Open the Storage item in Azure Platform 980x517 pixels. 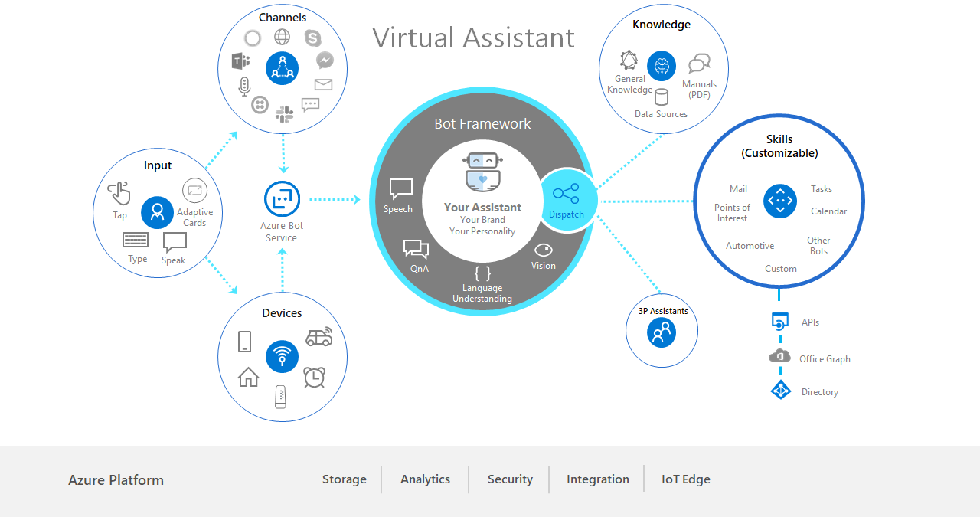tap(344, 479)
